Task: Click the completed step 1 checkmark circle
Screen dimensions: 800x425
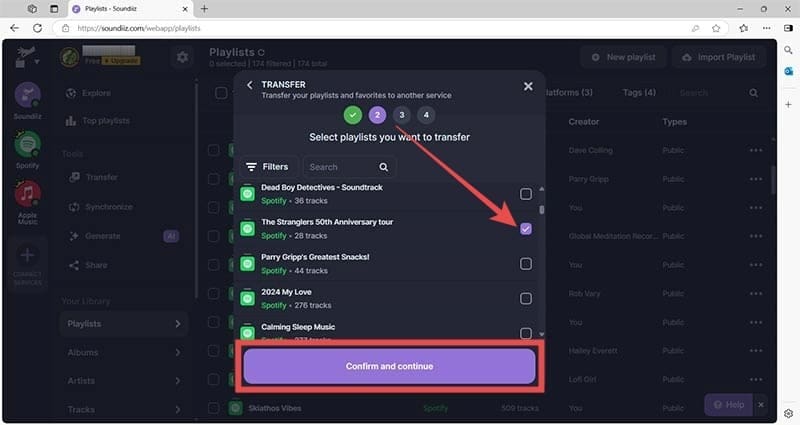Action: pos(353,115)
